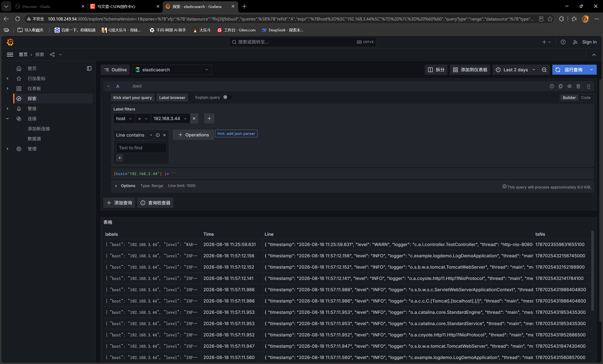Click hint: add json parser

pos(236,133)
